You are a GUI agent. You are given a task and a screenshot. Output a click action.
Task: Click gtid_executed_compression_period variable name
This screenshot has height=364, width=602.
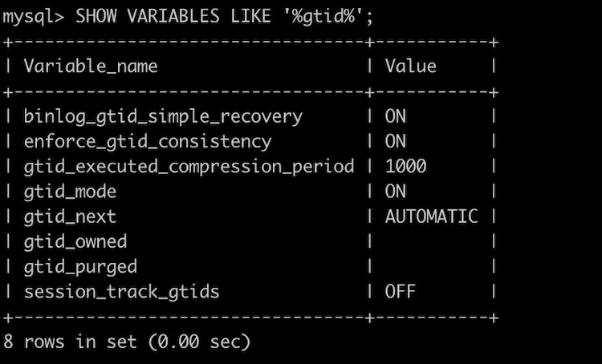pyautogui.click(x=189, y=167)
